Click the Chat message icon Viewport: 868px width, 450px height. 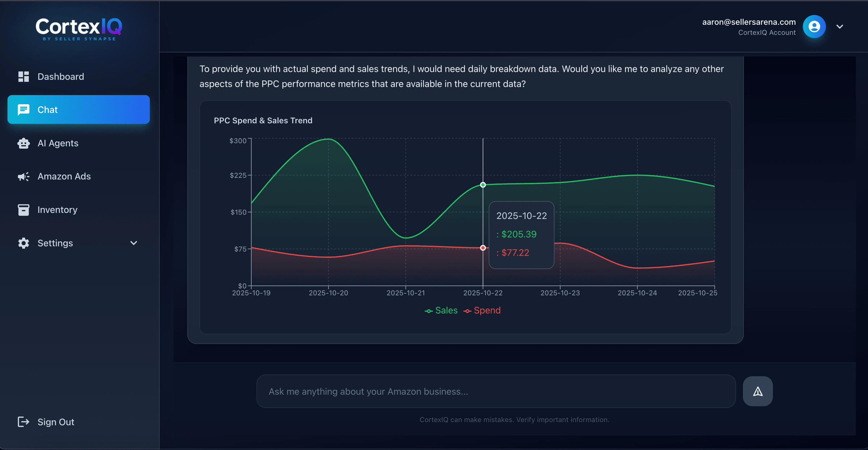[x=24, y=110]
